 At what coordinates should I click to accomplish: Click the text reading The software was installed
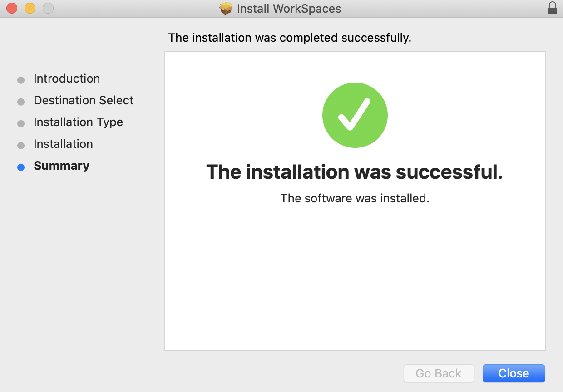[x=355, y=198]
